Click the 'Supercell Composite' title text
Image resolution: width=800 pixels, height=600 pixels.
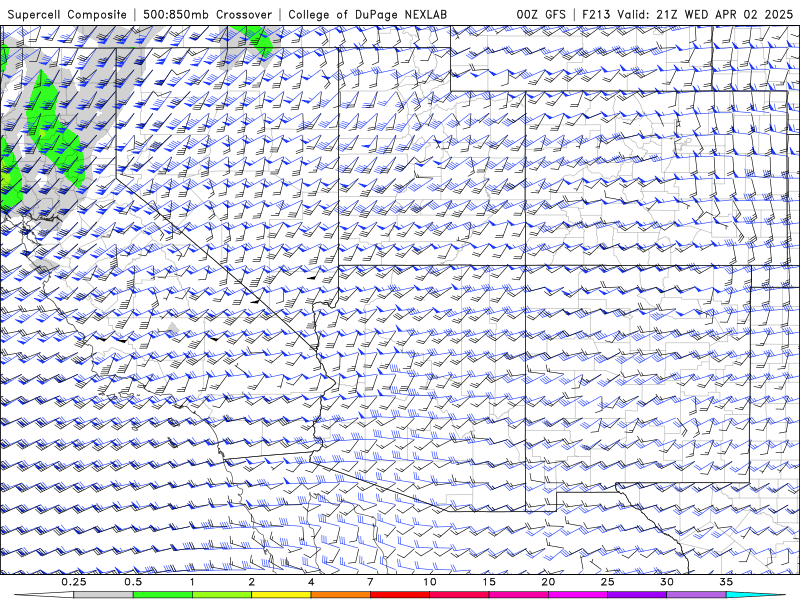pos(67,14)
